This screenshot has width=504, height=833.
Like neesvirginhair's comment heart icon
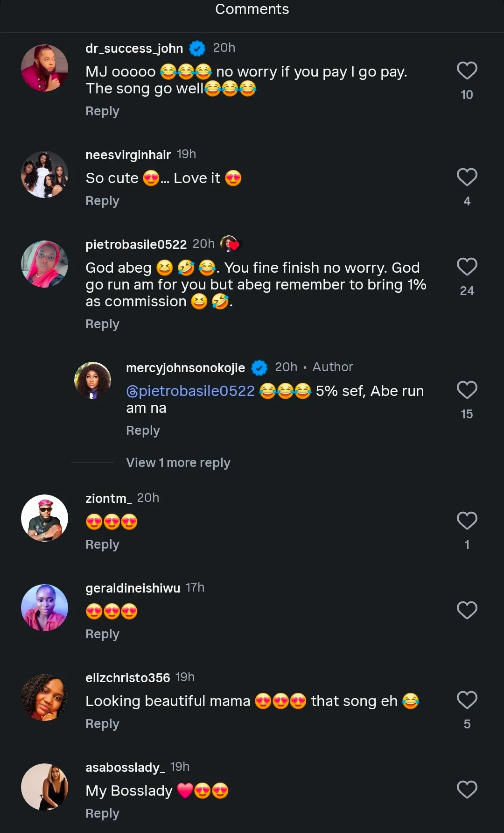pyautogui.click(x=467, y=177)
